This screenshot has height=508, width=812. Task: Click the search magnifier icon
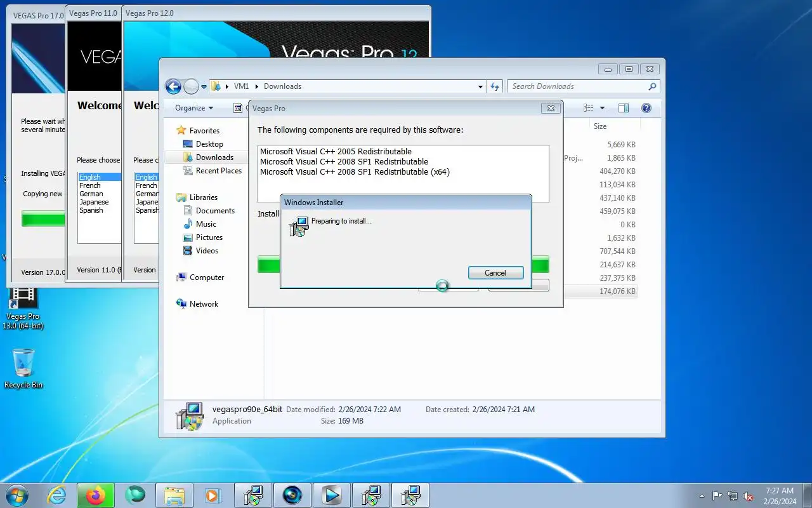point(652,86)
